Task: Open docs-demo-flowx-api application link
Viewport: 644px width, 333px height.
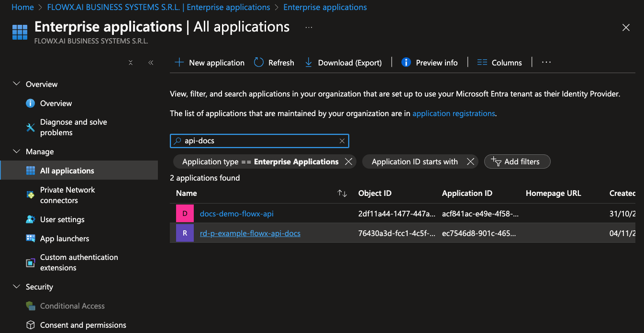Action: click(x=237, y=214)
